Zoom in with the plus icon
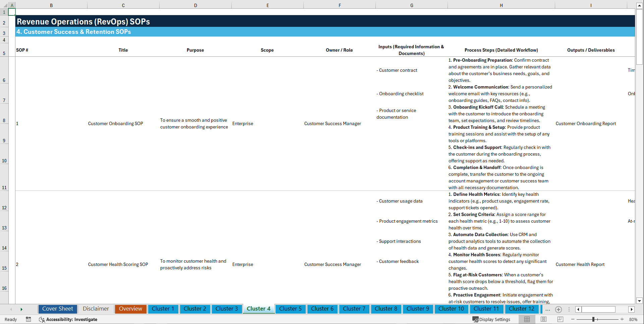The width and height of the screenshot is (644, 324). (622, 319)
